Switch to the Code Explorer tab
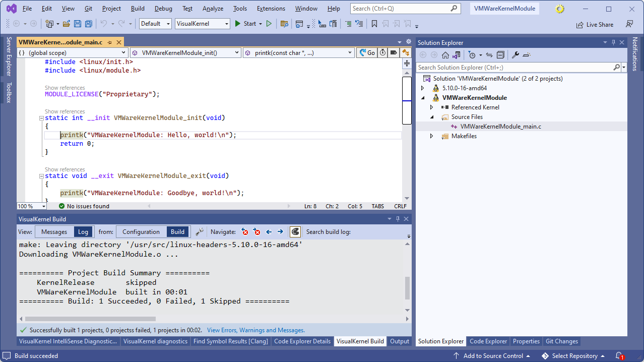644x362 pixels. click(x=488, y=341)
